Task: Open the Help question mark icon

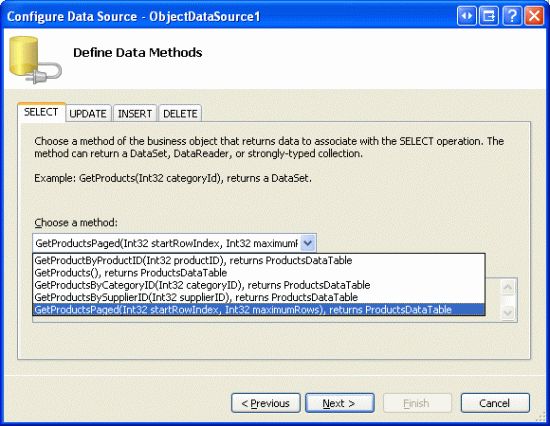Action: (x=512, y=16)
